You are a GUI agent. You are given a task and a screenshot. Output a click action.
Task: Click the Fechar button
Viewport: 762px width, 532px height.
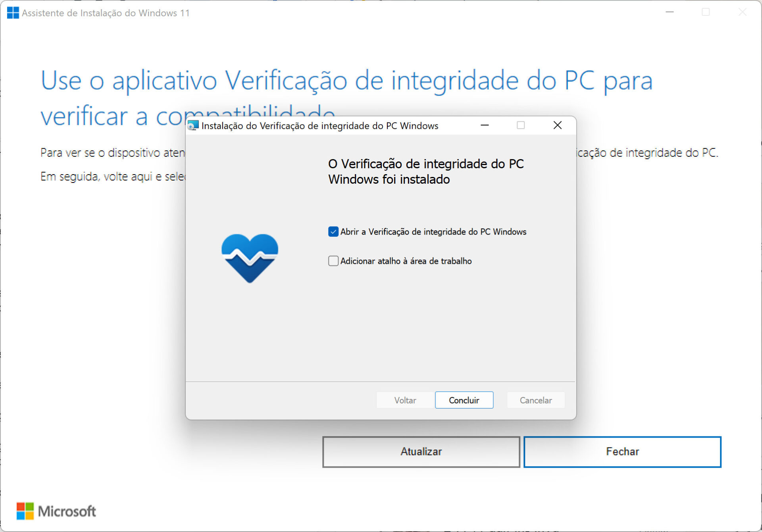point(622,452)
